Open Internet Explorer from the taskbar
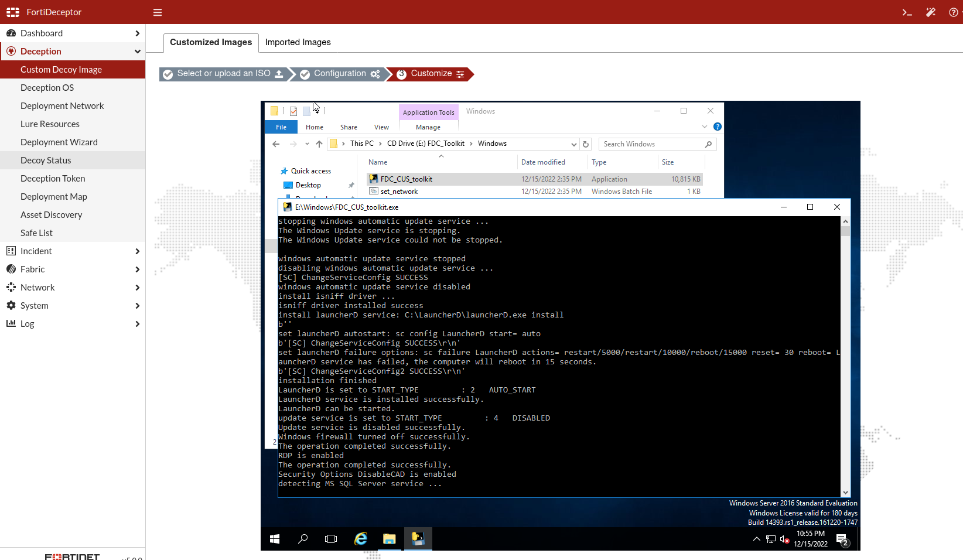 (x=361, y=539)
